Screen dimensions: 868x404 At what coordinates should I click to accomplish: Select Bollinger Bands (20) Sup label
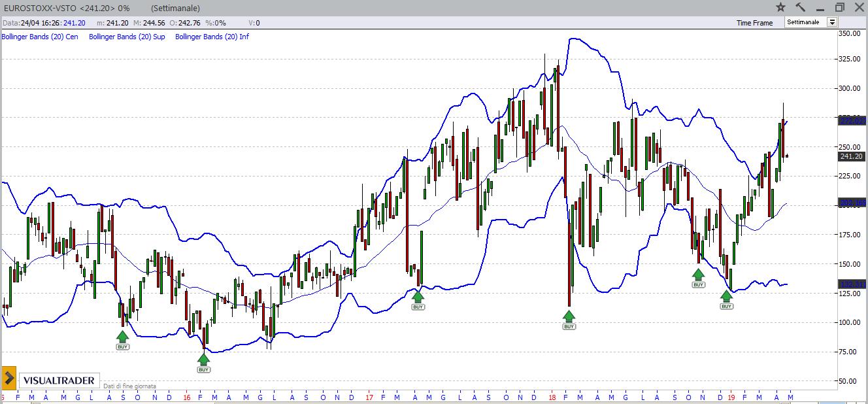coord(127,37)
